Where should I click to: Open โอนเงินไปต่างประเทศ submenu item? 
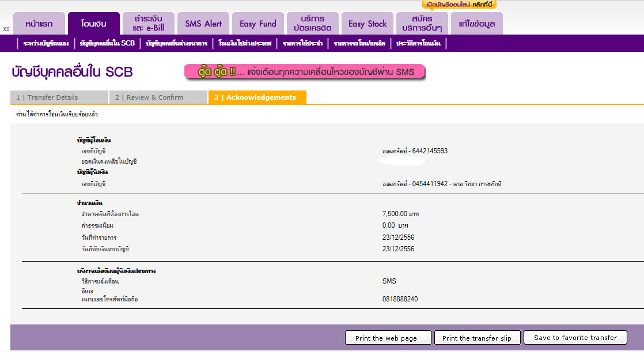245,44
